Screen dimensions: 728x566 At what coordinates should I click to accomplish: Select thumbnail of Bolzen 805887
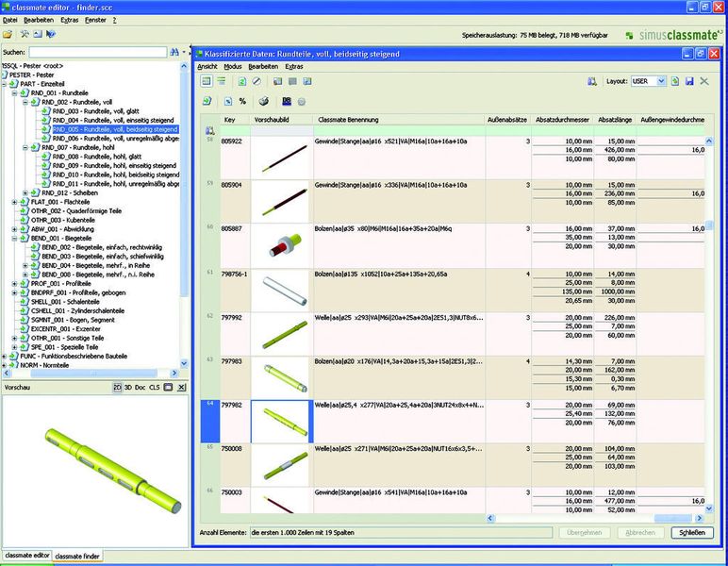282,245
